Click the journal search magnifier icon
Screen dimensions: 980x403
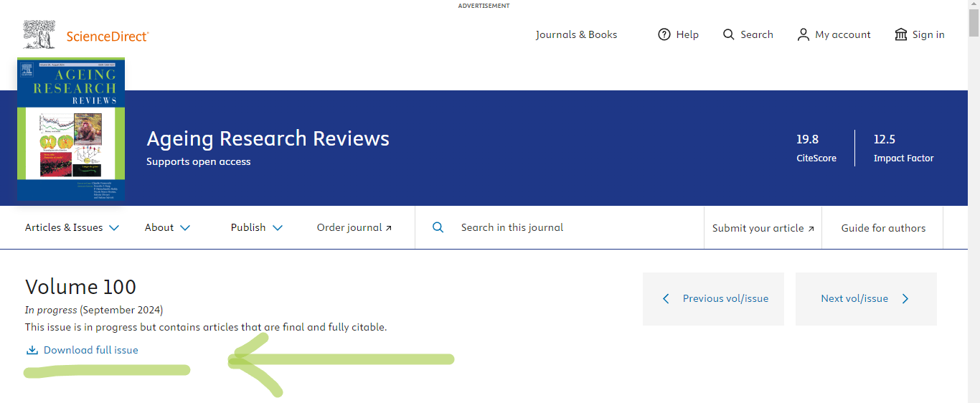(x=438, y=227)
